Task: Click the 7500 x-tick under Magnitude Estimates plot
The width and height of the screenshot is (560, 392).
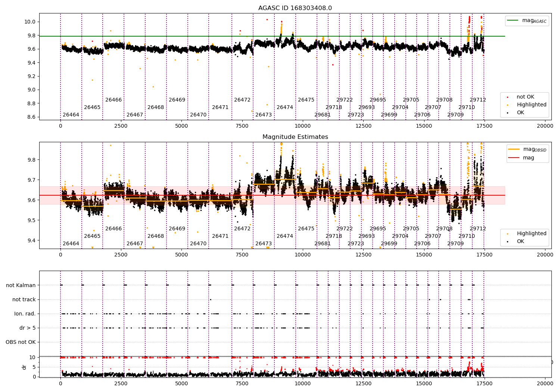Action: click(242, 255)
